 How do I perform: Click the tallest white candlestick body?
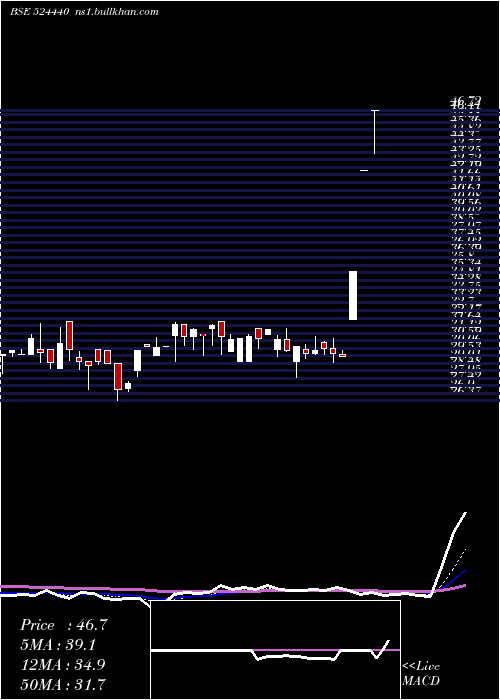click(353, 296)
